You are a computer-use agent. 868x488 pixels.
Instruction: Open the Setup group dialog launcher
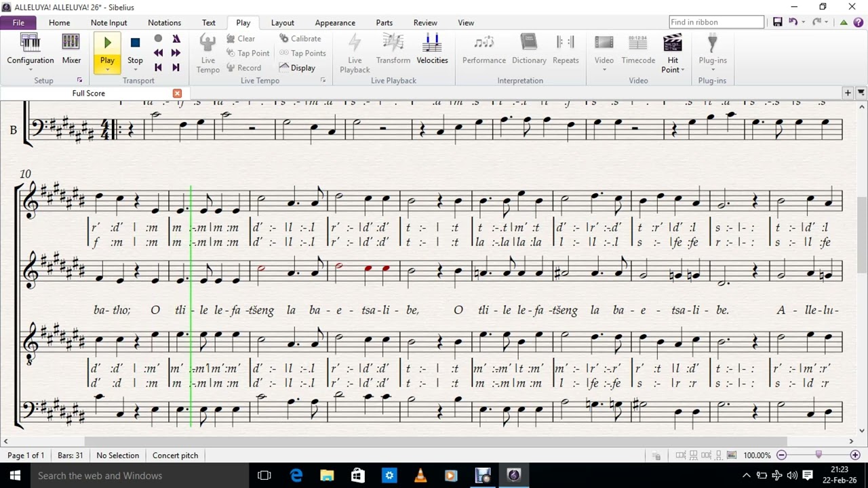coord(79,81)
